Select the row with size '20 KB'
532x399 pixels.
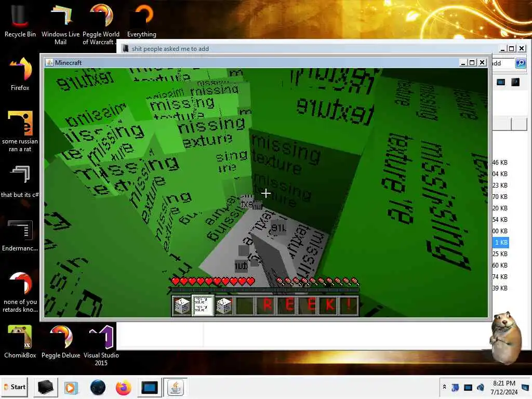click(x=500, y=208)
